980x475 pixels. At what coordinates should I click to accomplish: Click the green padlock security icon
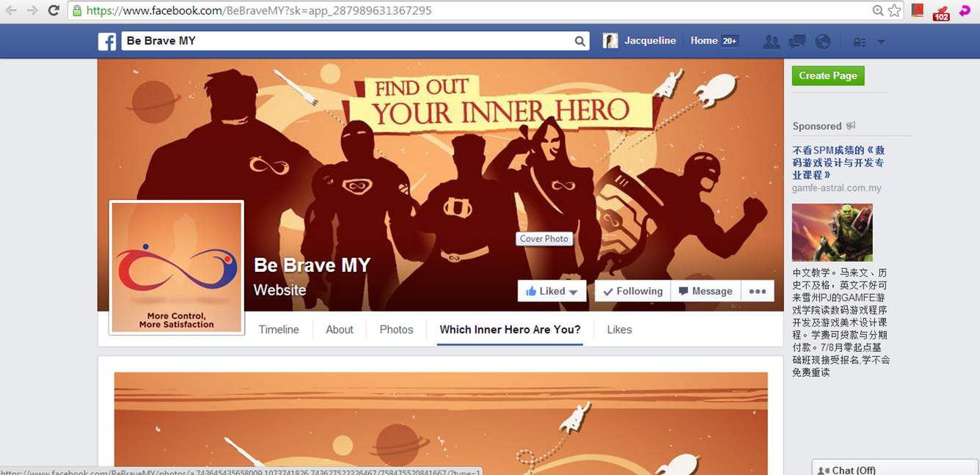[77, 11]
